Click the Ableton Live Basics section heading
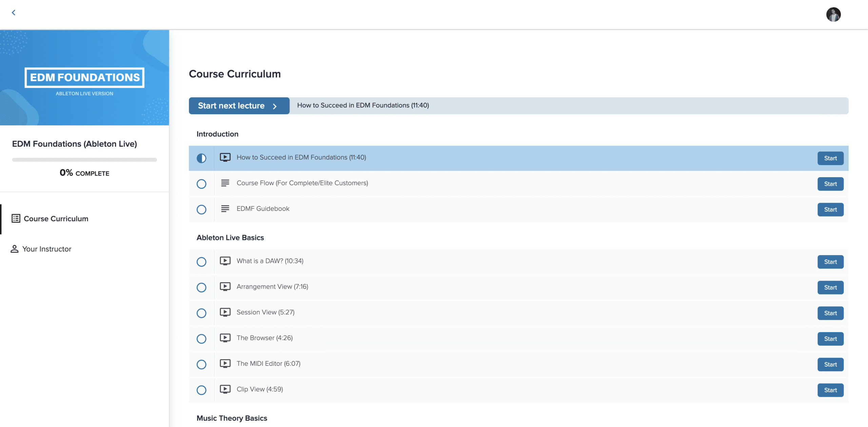Viewport: 868px width, 427px height. pos(230,238)
